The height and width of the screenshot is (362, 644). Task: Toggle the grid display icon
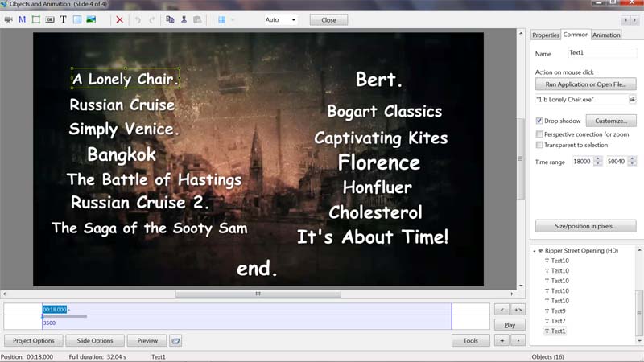point(222,19)
